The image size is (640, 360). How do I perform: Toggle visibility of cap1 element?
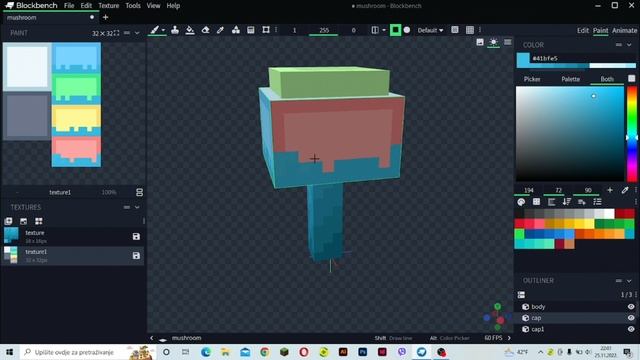pos(631,329)
